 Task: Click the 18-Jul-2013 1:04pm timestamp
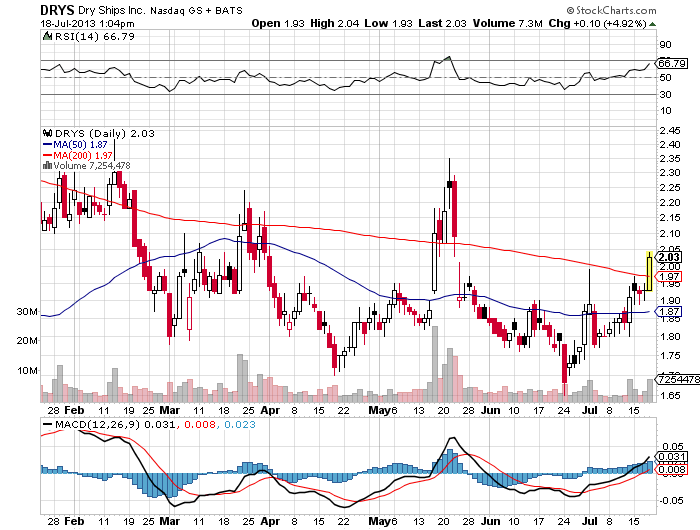coord(88,24)
